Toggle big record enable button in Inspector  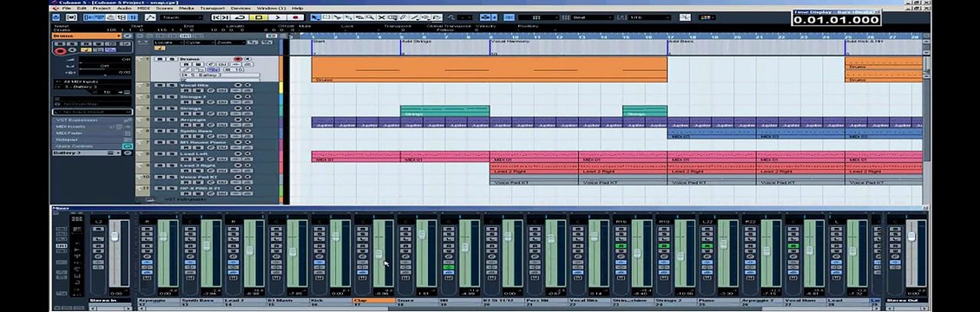[60, 50]
